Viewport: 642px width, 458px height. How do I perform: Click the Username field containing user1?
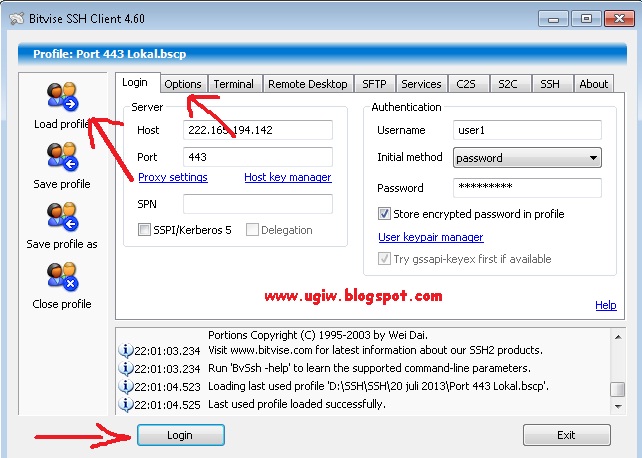(x=527, y=130)
